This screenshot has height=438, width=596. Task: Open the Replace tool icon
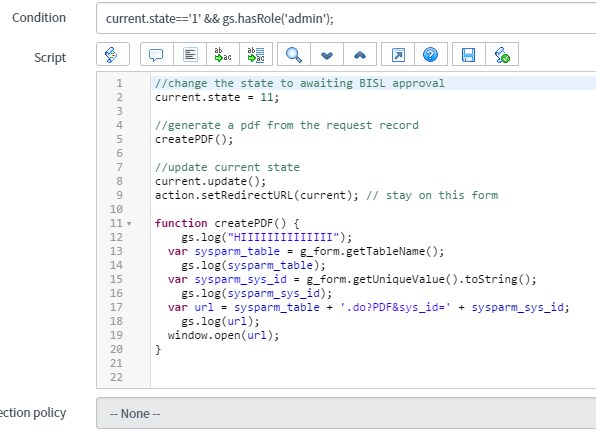(x=223, y=54)
